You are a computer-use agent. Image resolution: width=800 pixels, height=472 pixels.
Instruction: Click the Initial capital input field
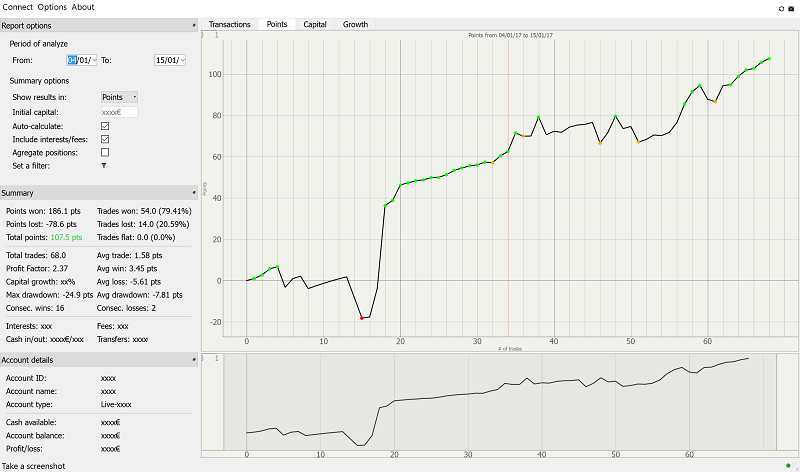pyautogui.click(x=119, y=112)
